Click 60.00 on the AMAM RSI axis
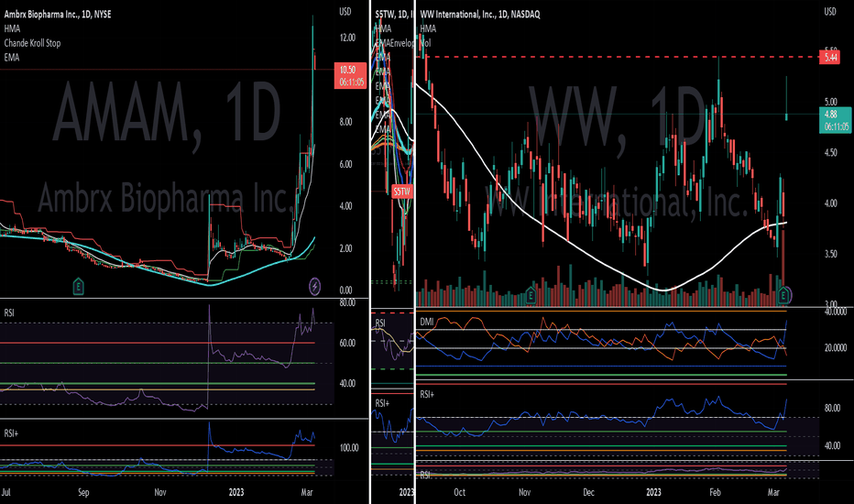 (347, 344)
